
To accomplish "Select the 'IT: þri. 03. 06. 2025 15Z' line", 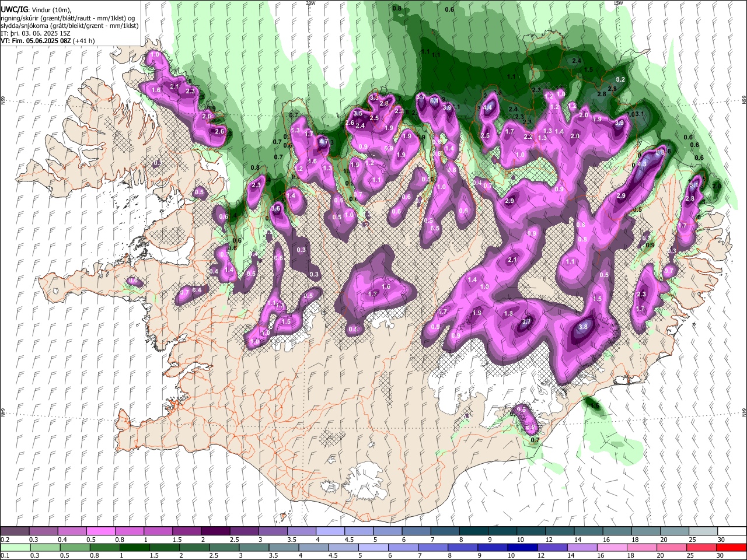I will click(36, 33).
